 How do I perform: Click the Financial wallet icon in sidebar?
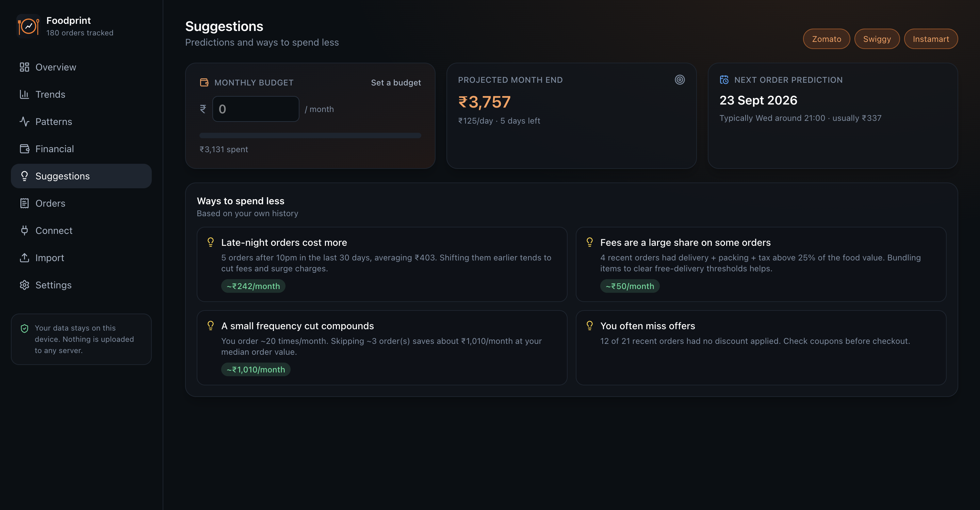click(x=24, y=149)
